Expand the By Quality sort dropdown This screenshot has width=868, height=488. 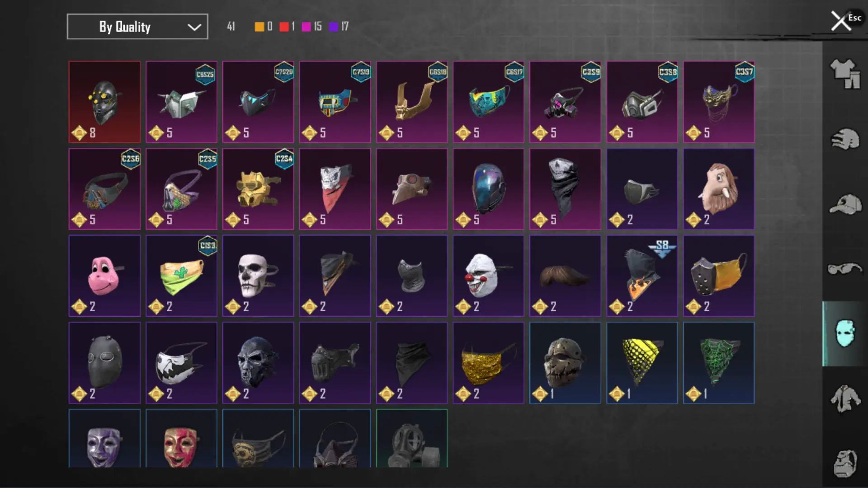137,27
